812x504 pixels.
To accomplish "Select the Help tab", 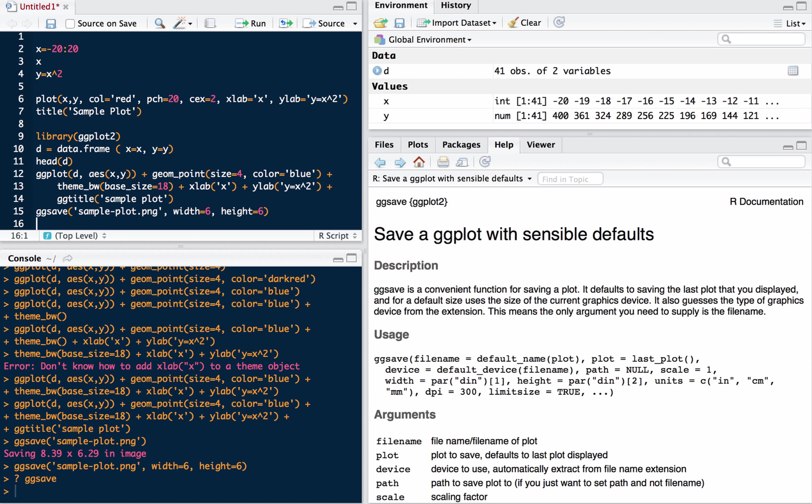I will (x=504, y=145).
